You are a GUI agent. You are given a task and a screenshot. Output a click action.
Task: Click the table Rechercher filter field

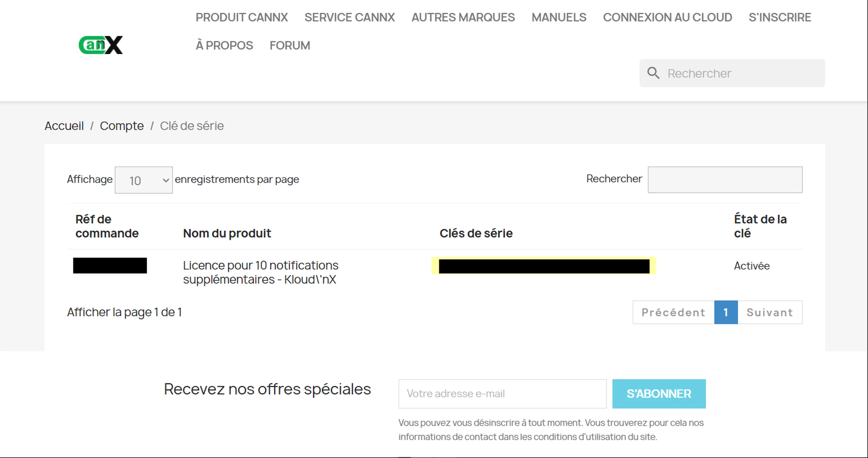(725, 179)
